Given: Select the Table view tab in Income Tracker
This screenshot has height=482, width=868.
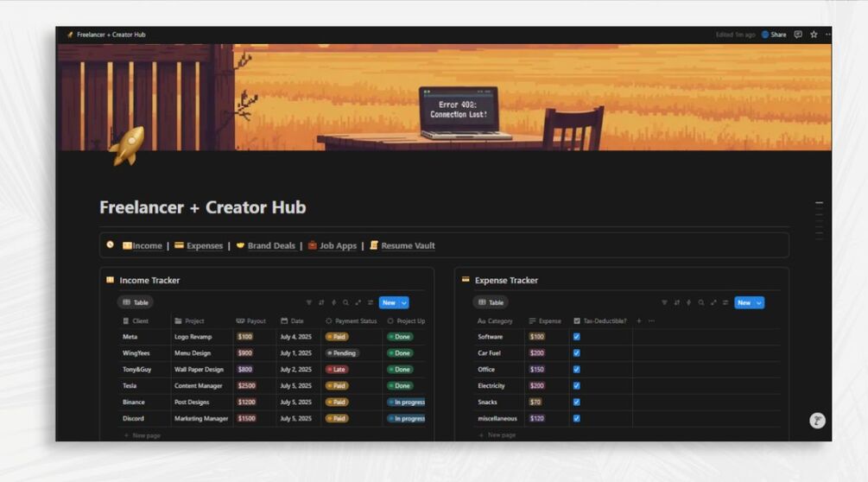Looking at the screenshot, I should click(x=136, y=302).
